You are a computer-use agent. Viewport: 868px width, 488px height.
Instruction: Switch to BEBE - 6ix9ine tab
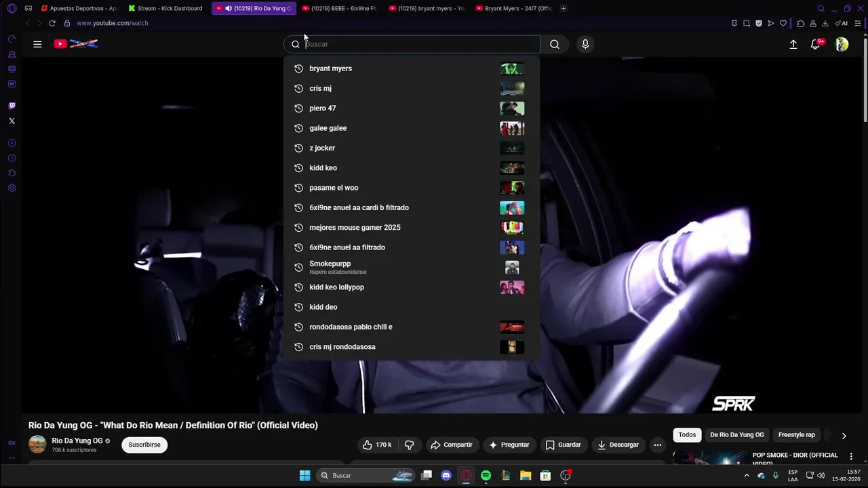pos(339,8)
